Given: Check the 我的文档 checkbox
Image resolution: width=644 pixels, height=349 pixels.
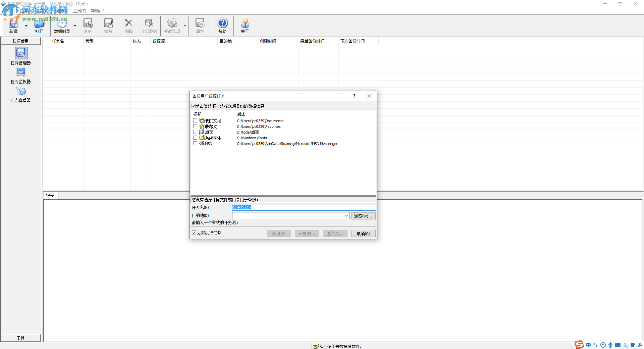Looking at the screenshot, I should [x=195, y=120].
